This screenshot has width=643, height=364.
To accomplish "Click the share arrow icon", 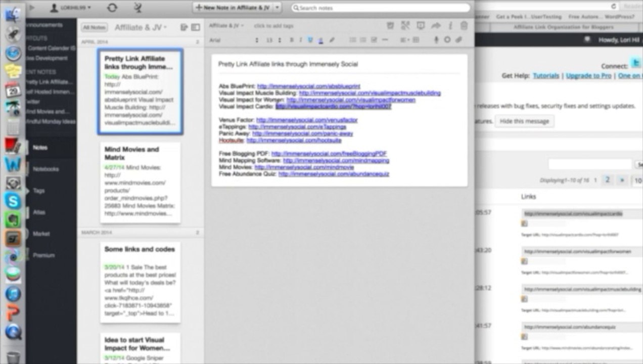I will coord(436,26).
